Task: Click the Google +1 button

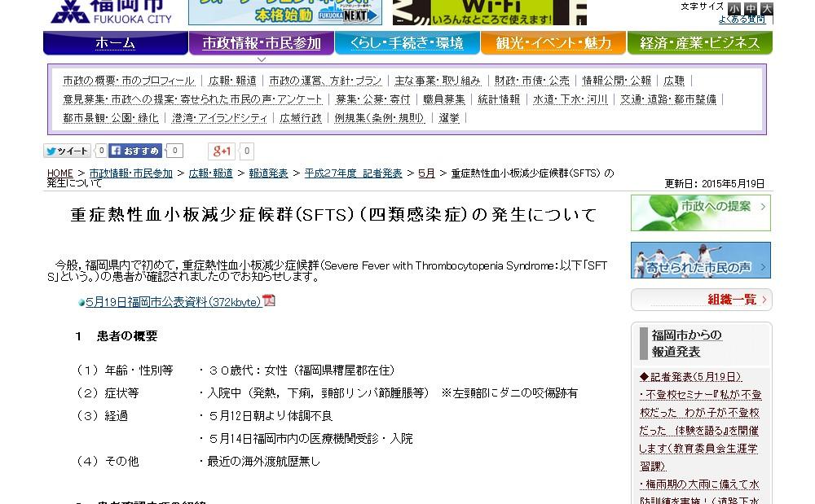Action: tap(221, 151)
